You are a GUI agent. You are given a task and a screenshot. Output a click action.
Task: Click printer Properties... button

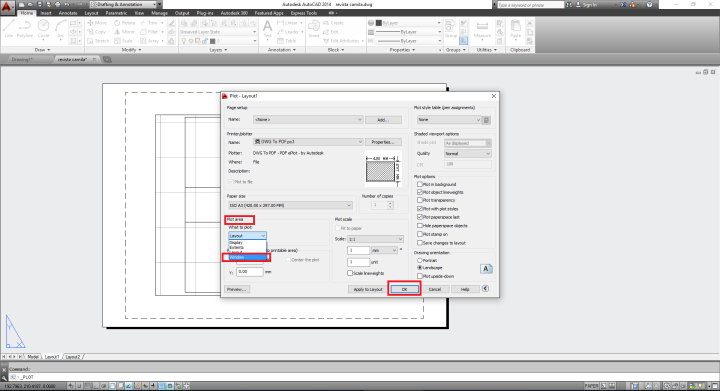pos(383,142)
